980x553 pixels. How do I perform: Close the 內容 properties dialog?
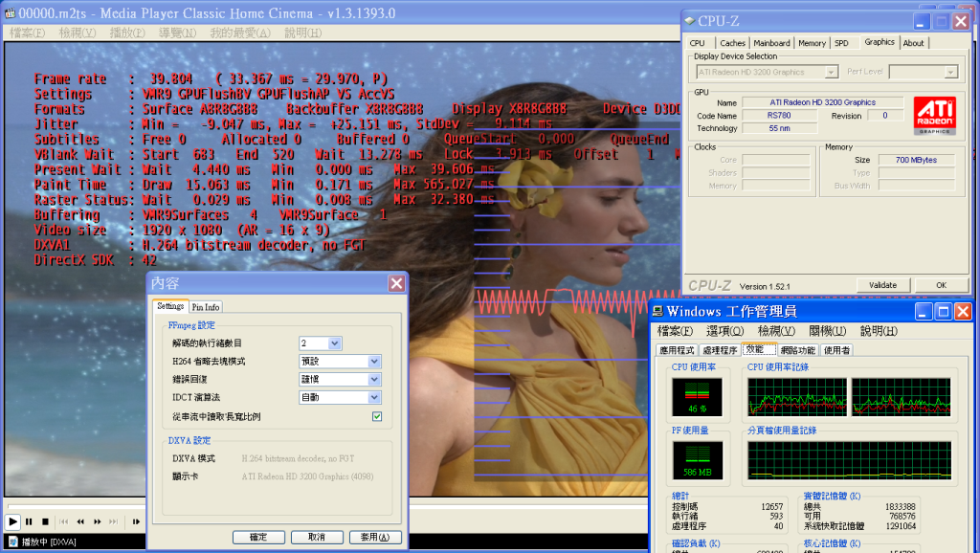[396, 284]
